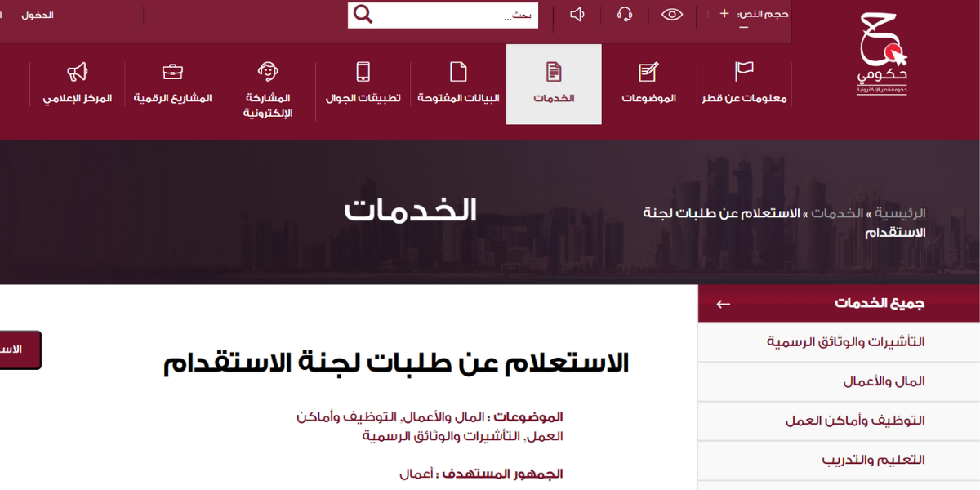Click the eye accessibility icon
Viewport: 980px width, 490px height.
[671, 14]
